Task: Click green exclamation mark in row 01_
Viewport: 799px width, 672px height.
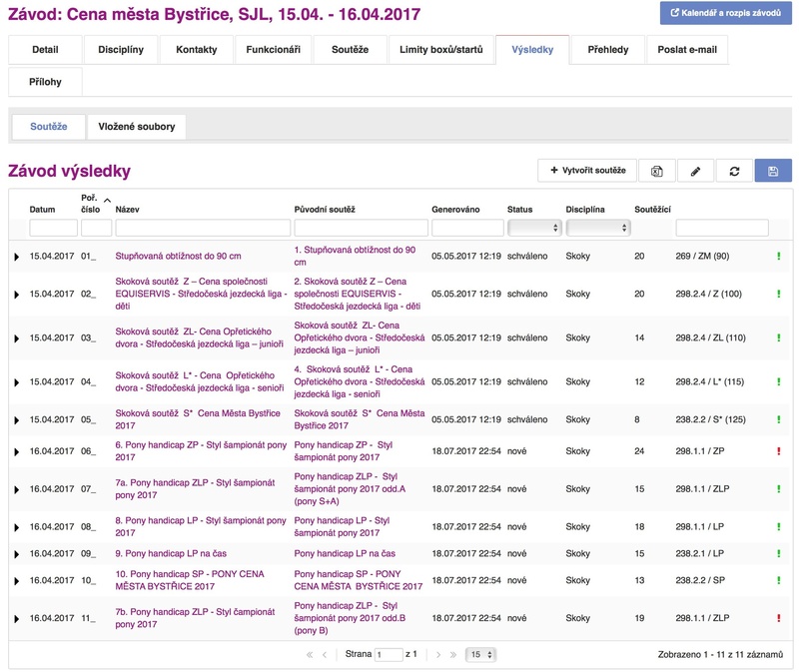Action: pos(778,257)
